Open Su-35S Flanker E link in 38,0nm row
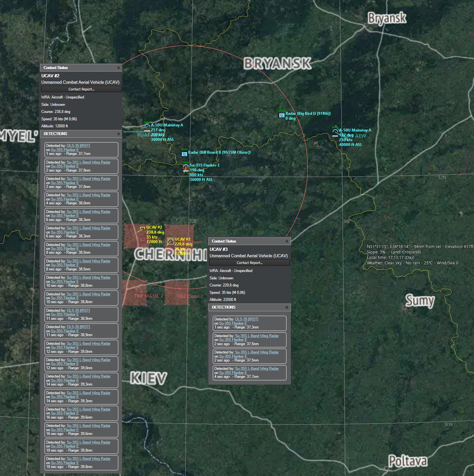Viewport: 474px width, 476px height. coord(65,199)
